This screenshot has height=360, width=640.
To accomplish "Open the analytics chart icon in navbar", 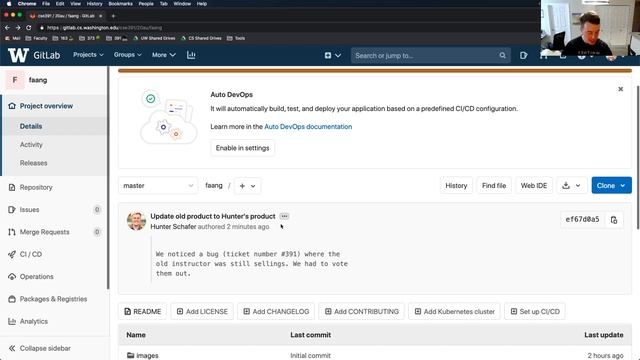I will click(191, 55).
